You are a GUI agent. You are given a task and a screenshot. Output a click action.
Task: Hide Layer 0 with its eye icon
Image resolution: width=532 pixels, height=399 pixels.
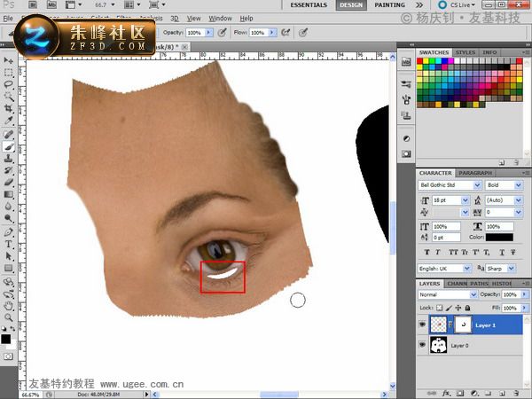coord(422,345)
